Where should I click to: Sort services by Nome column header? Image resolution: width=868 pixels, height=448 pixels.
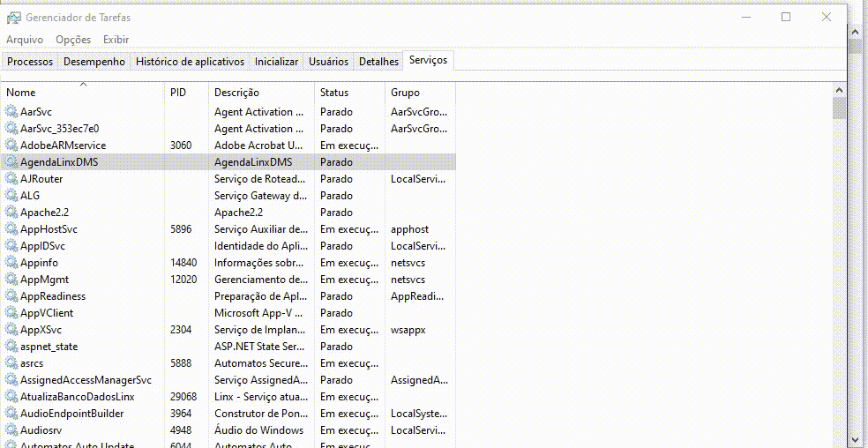pos(83,93)
